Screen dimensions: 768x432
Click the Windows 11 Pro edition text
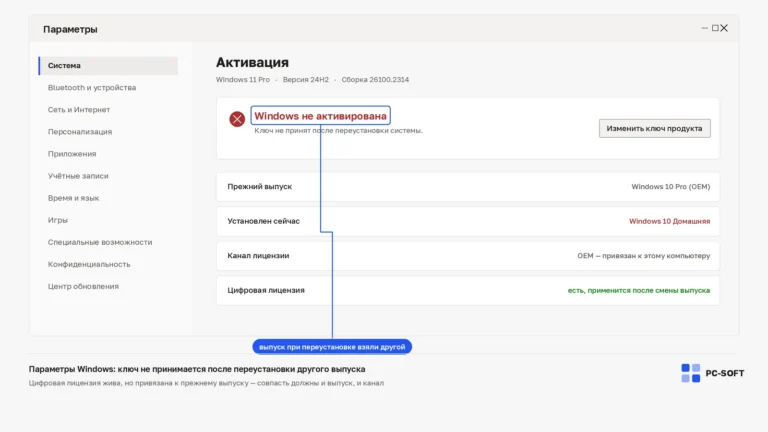pos(243,79)
